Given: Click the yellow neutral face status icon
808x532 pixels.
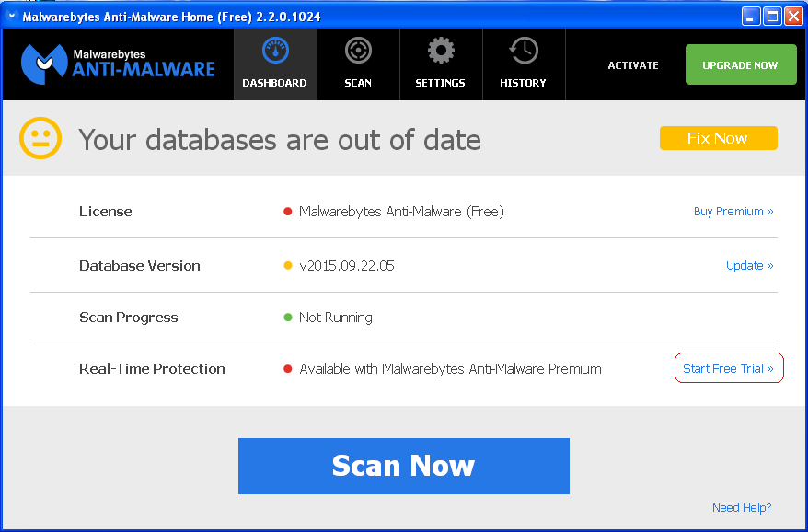Looking at the screenshot, I should tap(40, 138).
